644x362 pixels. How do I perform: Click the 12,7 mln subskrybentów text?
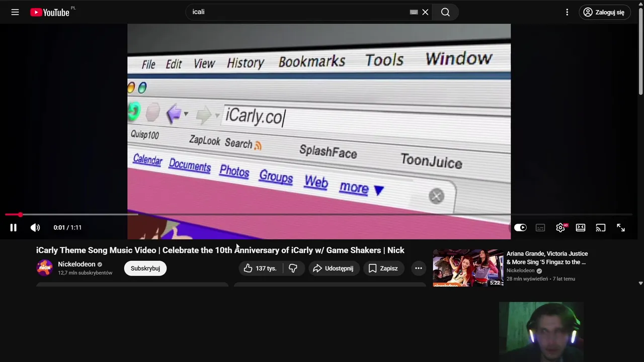coord(85,273)
